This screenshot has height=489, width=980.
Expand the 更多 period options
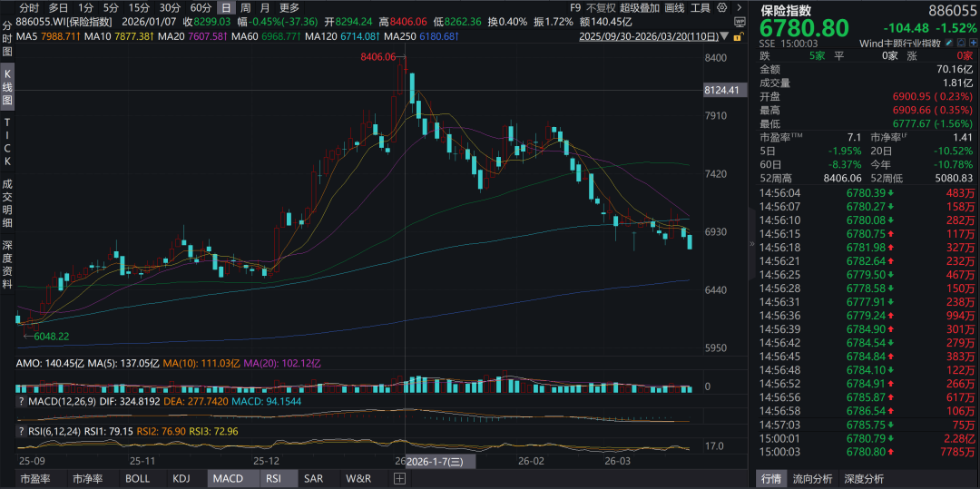[289, 7]
